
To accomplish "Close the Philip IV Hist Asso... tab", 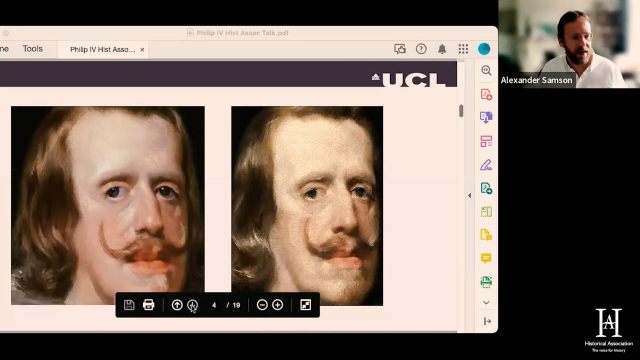I will (142, 49).
